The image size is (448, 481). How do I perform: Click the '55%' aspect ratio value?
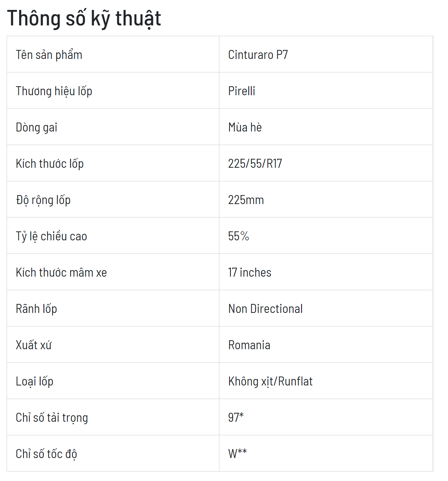point(238,236)
